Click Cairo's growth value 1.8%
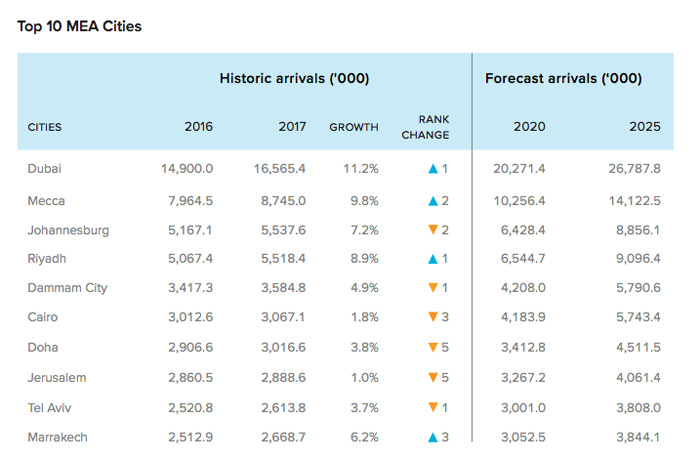700x460 pixels. (x=364, y=317)
